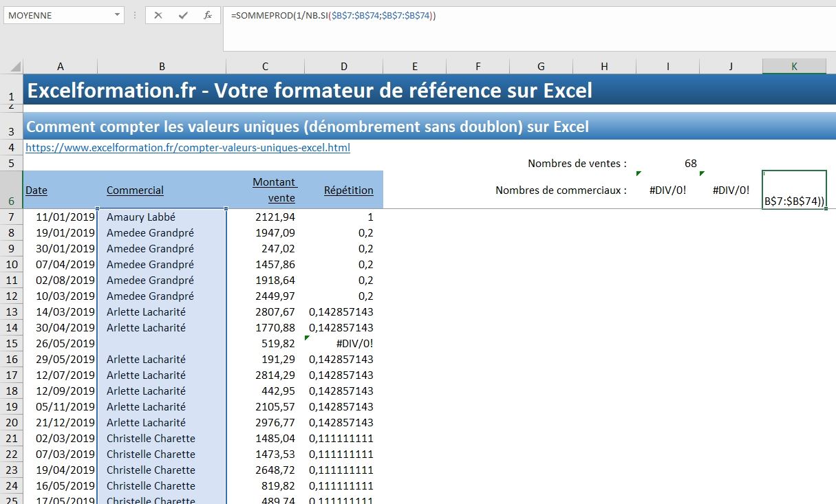Click the Insert Function (fx) icon
The height and width of the screenshot is (504, 836).
coord(208,14)
